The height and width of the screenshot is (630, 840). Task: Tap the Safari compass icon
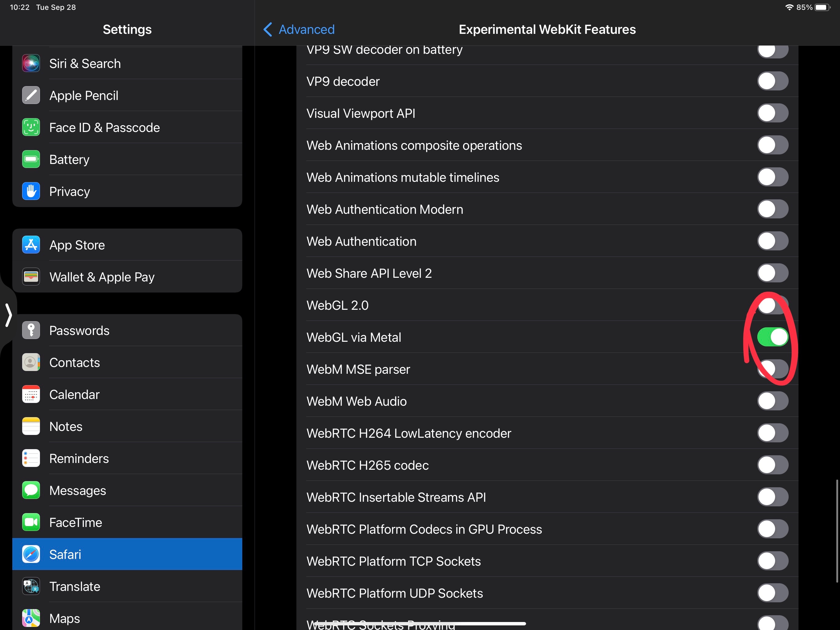click(x=31, y=554)
